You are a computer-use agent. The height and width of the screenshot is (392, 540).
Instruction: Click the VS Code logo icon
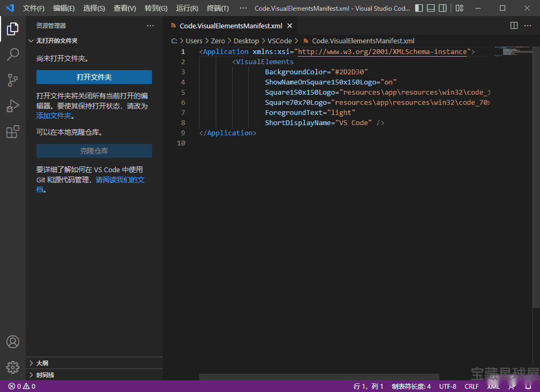pyautogui.click(x=10, y=8)
